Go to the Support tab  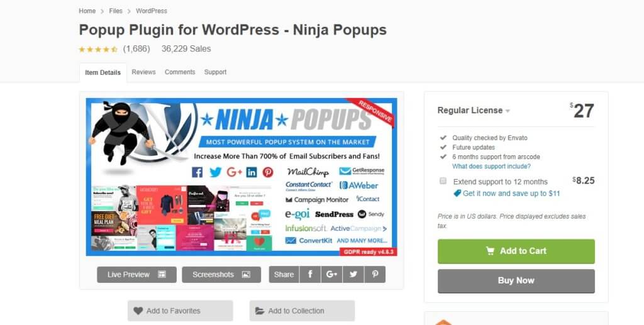(x=215, y=72)
